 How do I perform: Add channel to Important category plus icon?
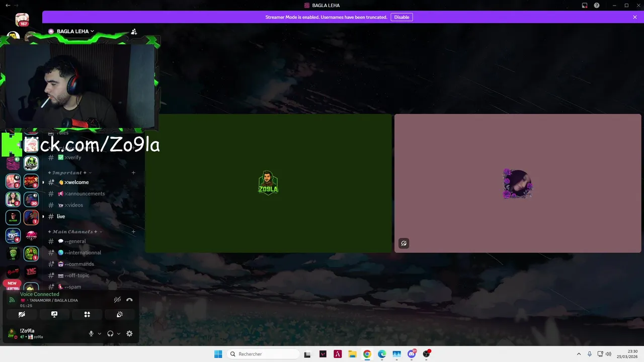tap(133, 172)
